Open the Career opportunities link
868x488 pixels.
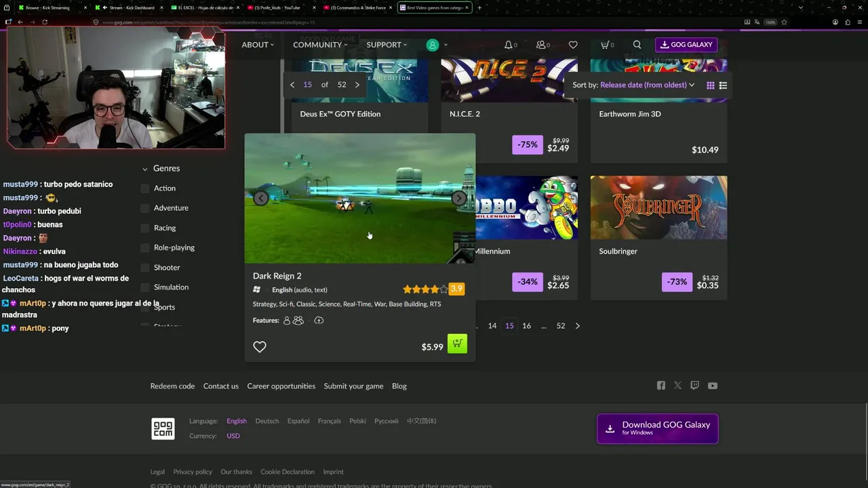click(x=281, y=386)
